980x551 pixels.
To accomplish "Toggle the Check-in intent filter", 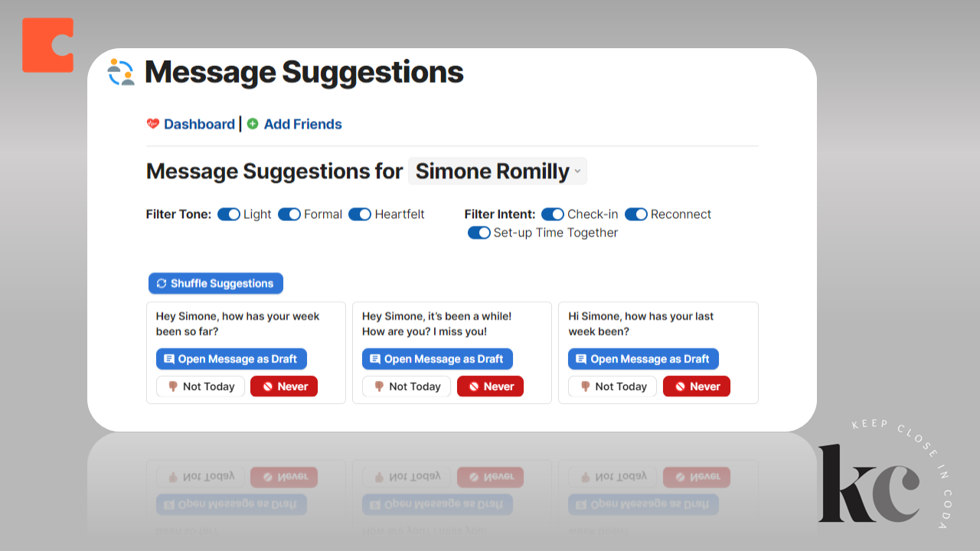I will [x=553, y=214].
